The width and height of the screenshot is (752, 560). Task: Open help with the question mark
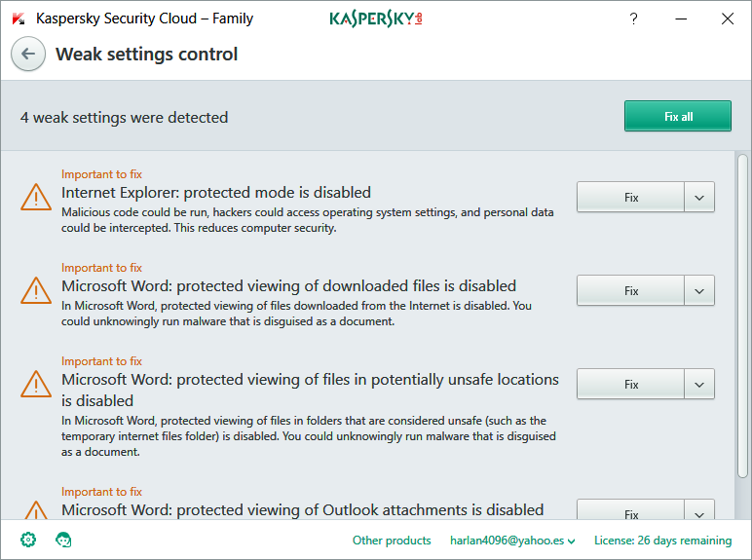[x=633, y=19]
